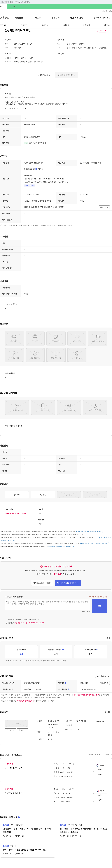Open the 출산휴가·육아휴직 menu
Viewport: 112px width, 868px height.
[102, 18]
